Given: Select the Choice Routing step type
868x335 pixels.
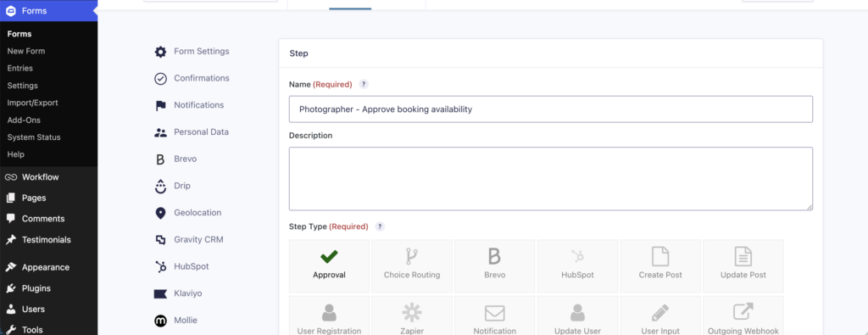Looking at the screenshot, I should coord(412,265).
